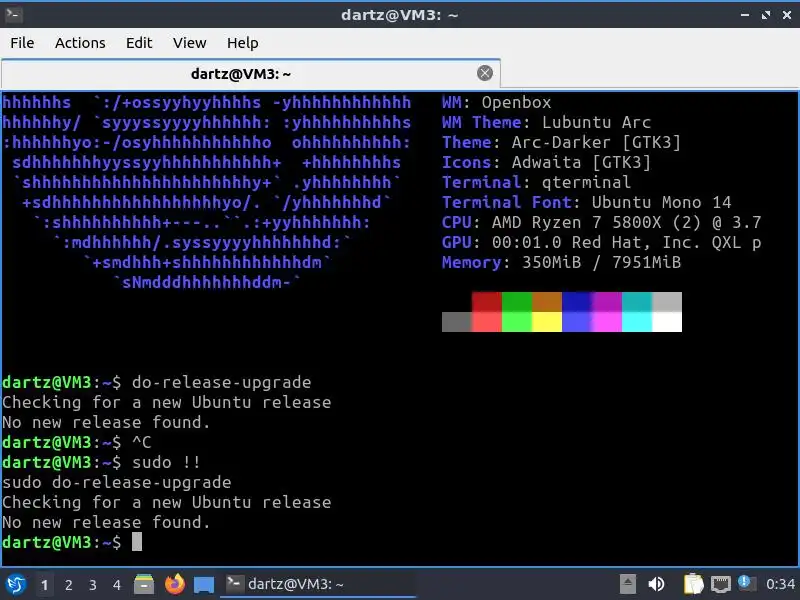Viewport: 800px width, 600px height.
Task: Click the '^C' prompt line
Action: [77, 442]
